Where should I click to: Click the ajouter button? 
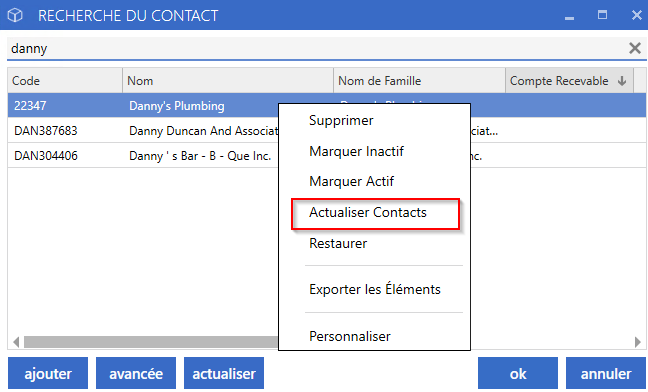click(48, 373)
